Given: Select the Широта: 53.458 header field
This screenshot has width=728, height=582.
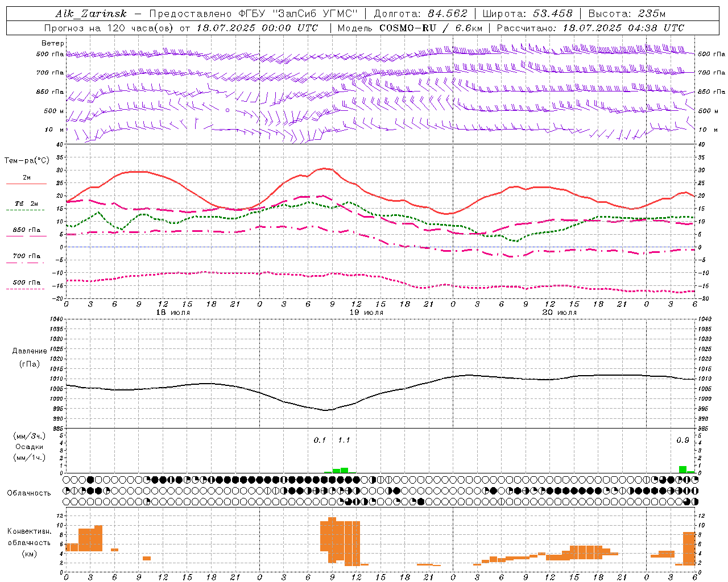Looking at the screenshot, I should pyautogui.click(x=527, y=14).
